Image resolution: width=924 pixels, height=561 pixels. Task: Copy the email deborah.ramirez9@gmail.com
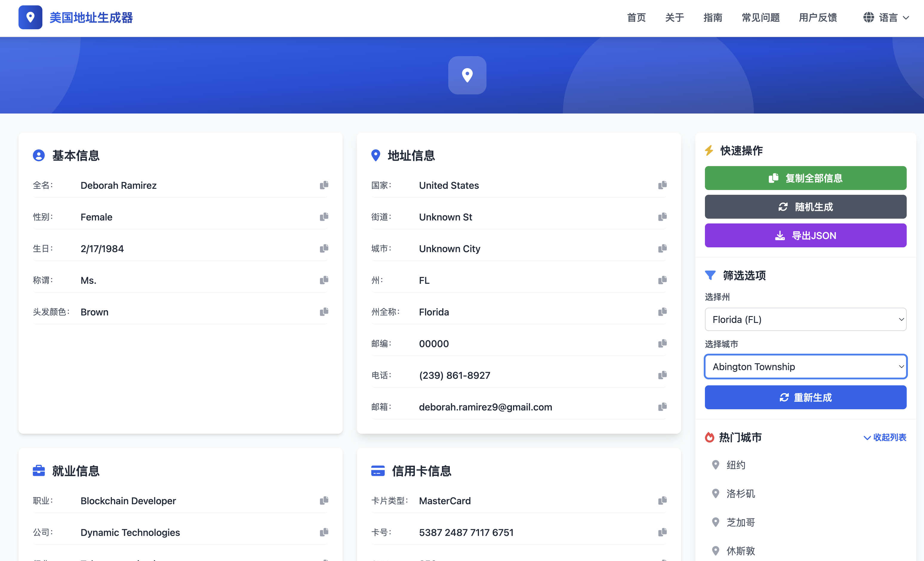[662, 407]
